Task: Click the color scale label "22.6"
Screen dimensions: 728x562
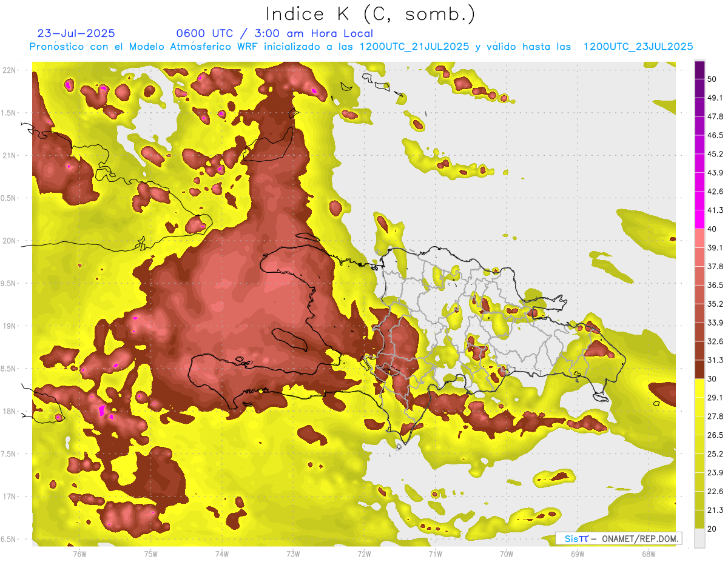Action: tap(715, 492)
